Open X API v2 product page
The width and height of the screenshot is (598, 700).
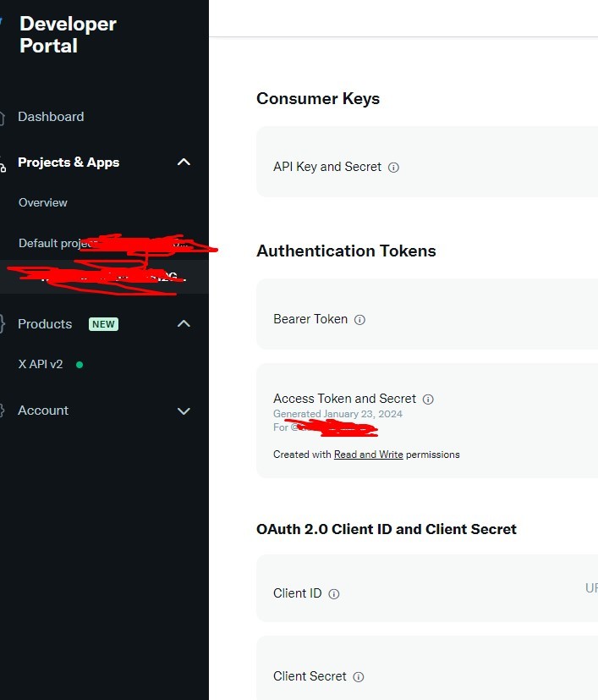click(x=41, y=364)
